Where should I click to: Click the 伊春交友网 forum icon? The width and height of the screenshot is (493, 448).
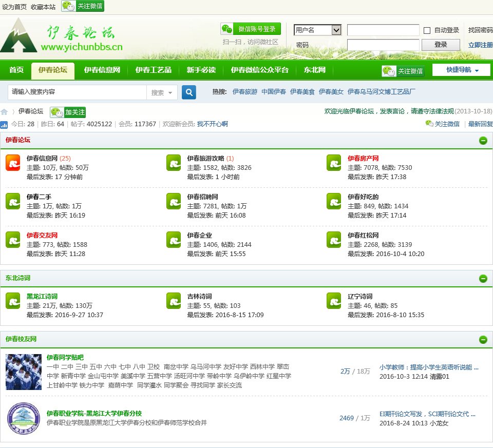tap(13, 240)
